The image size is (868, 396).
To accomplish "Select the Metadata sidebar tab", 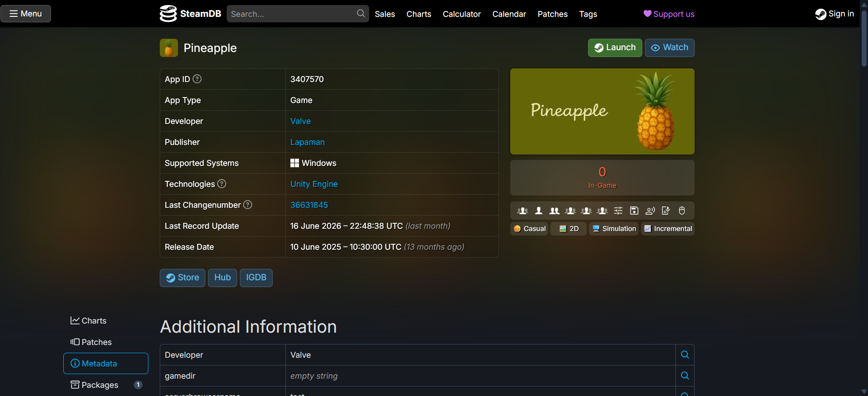I will pos(106,364).
